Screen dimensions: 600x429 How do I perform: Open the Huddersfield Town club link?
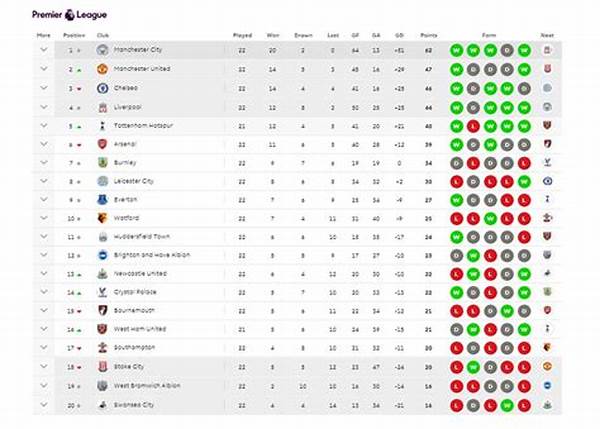142,237
